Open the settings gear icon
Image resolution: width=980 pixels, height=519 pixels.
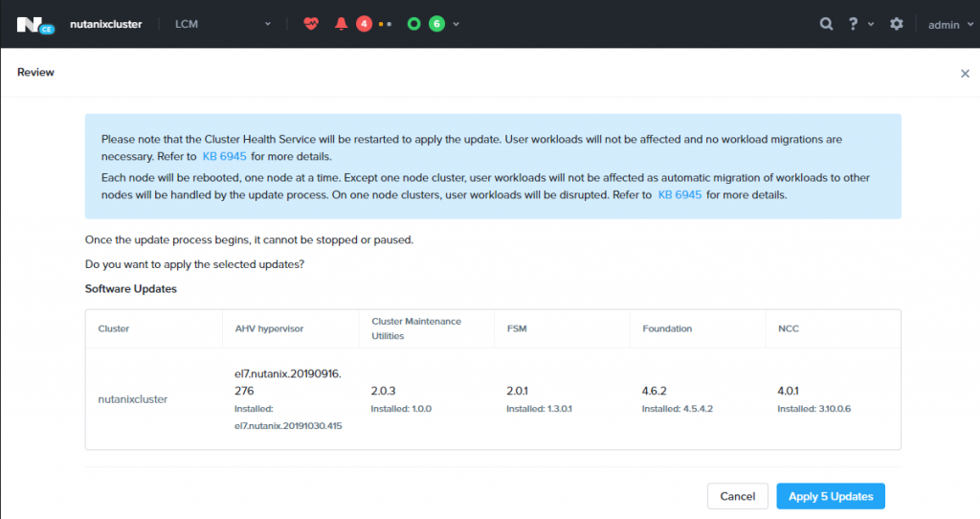tap(896, 24)
